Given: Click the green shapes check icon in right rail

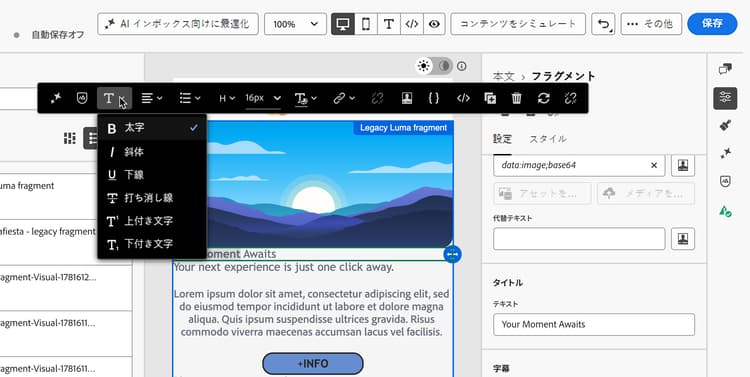Looking at the screenshot, I should coord(725,211).
